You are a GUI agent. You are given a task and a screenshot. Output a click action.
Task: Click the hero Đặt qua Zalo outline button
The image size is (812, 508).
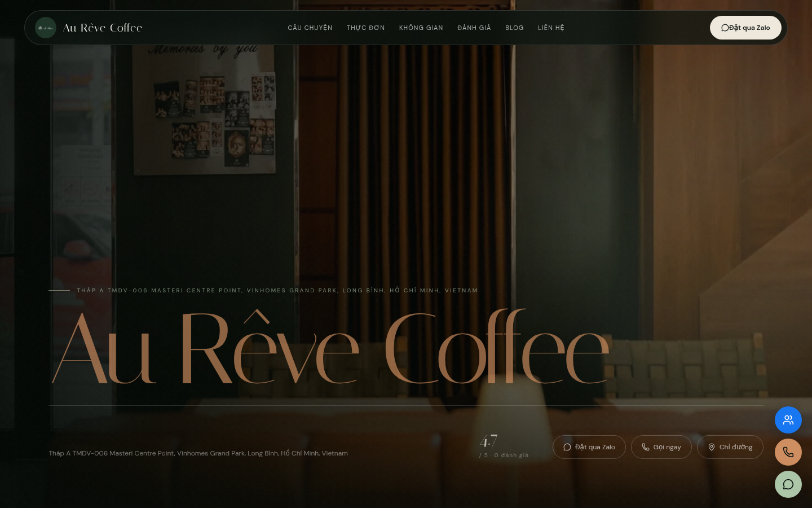589,447
